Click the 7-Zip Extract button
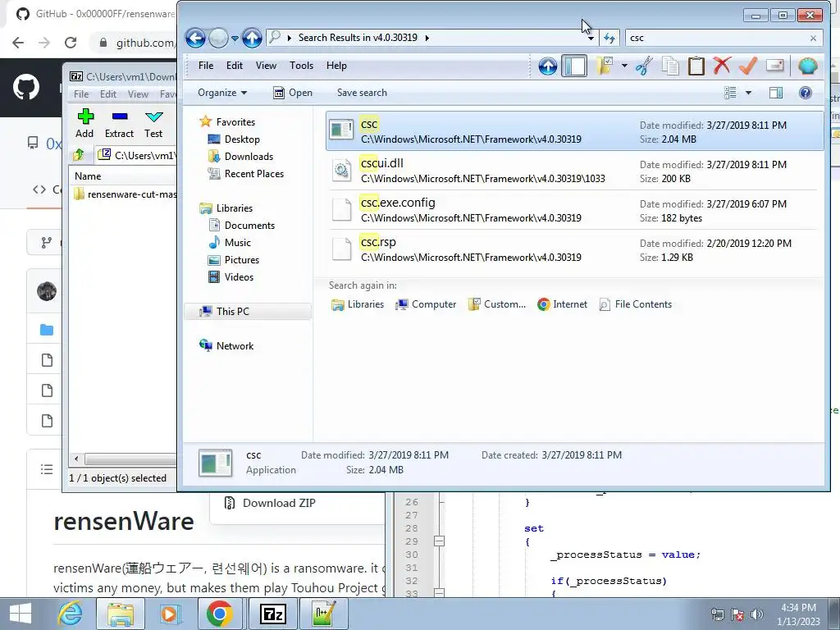 click(x=119, y=123)
